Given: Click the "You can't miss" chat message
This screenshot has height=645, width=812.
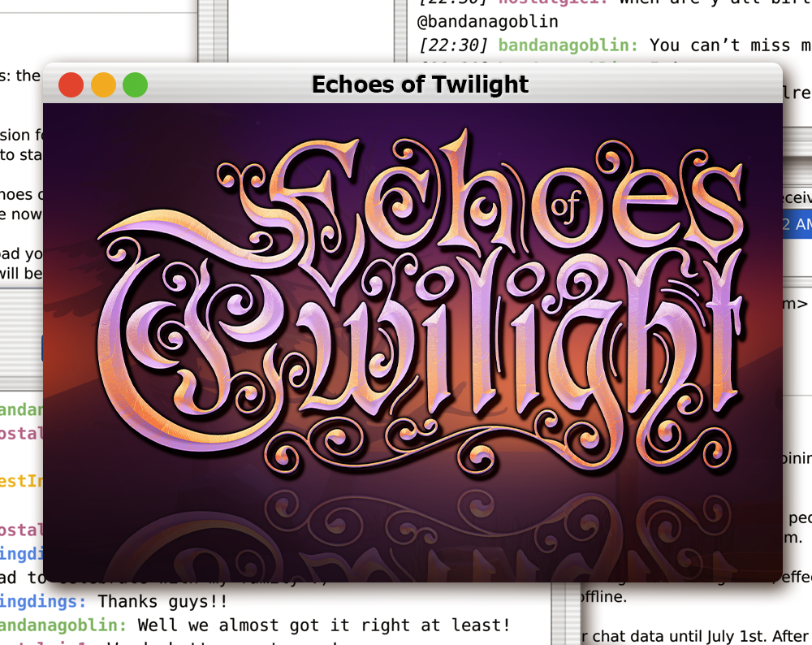Looking at the screenshot, I should [x=731, y=45].
